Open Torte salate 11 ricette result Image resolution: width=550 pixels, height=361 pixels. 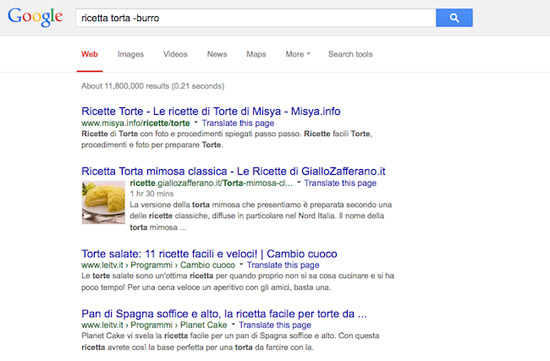[x=209, y=254]
